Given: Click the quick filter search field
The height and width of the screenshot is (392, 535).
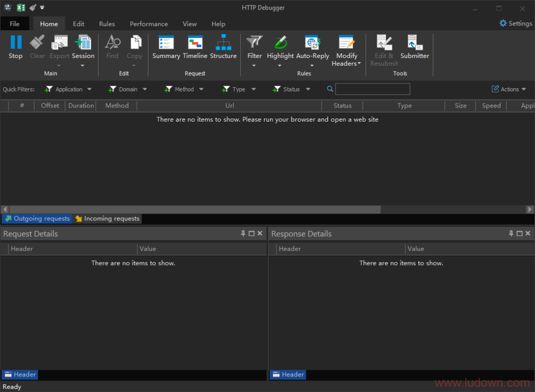Looking at the screenshot, I should click(x=373, y=89).
